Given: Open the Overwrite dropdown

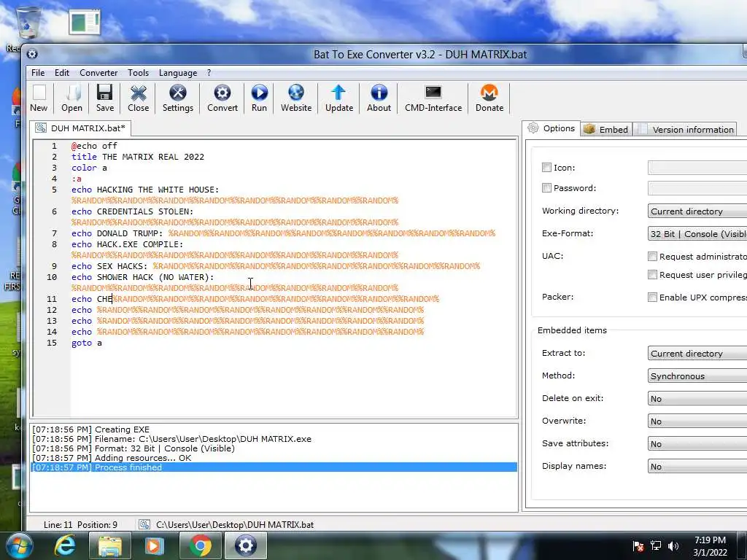Looking at the screenshot, I should point(697,421).
